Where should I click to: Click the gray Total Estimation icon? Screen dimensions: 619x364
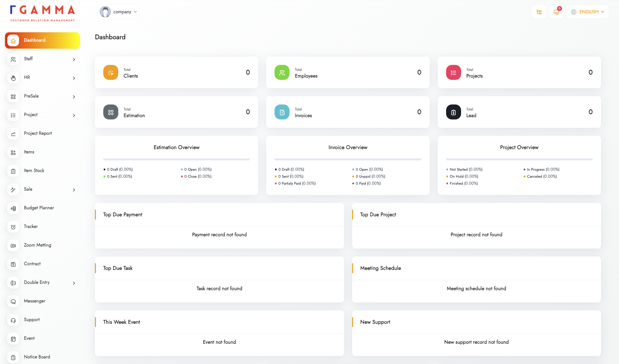pyautogui.click(x=111, y=112)
